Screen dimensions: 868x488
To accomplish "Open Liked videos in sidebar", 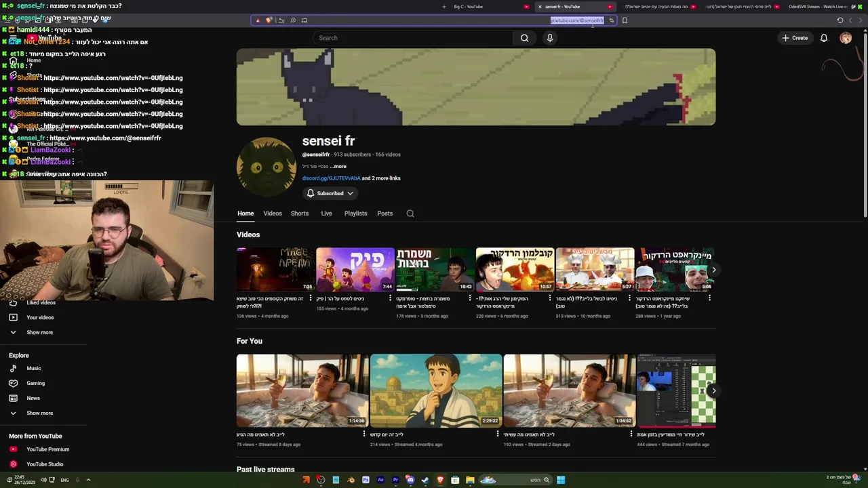I will 41,303.
